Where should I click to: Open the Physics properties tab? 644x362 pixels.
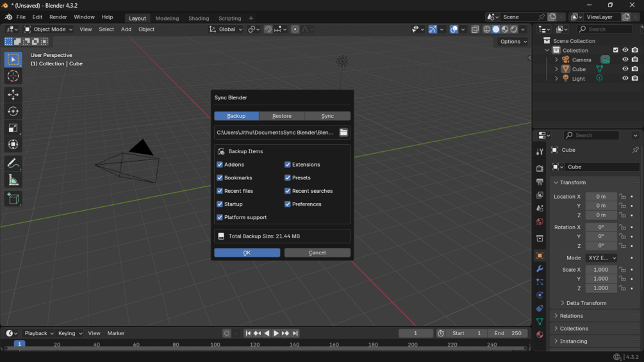coord(540,295)
